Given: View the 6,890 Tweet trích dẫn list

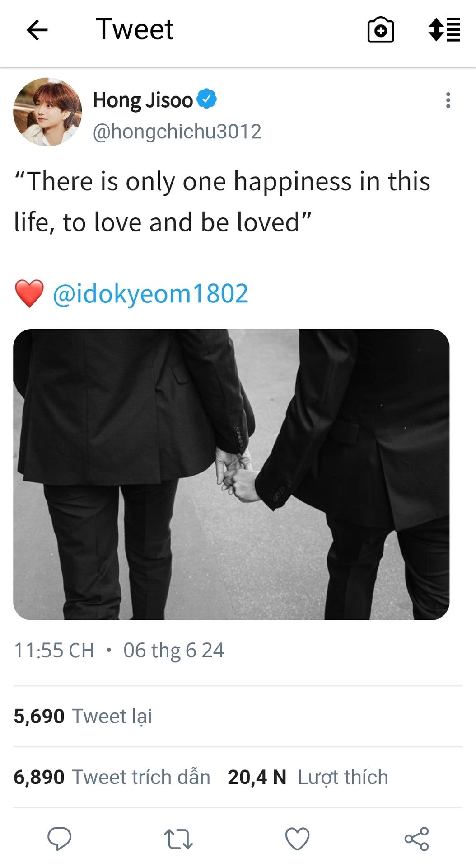Looking at the screenshot, I should pyautogui.click(x=112, y=777).
